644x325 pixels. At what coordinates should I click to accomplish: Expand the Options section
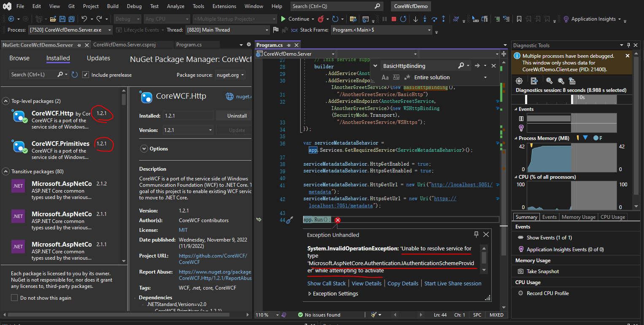tap(144, 149)
